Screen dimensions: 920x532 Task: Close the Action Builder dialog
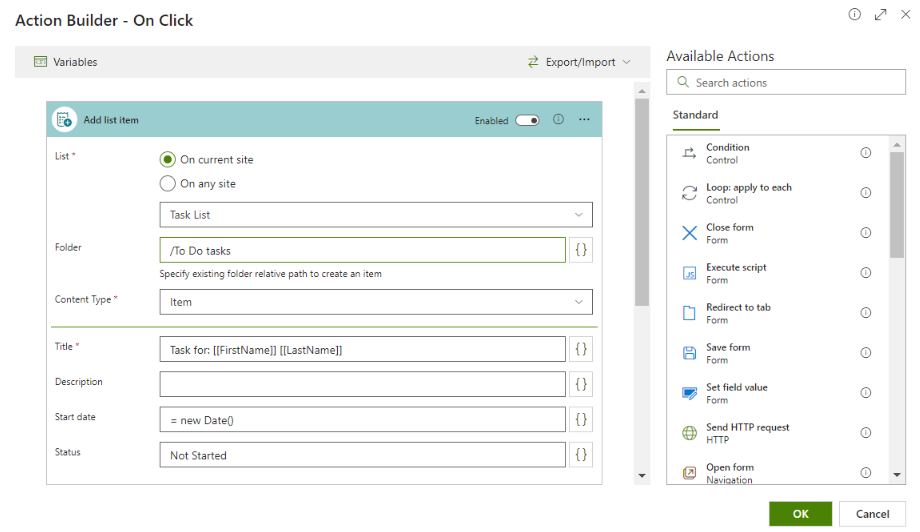point(906,15)
